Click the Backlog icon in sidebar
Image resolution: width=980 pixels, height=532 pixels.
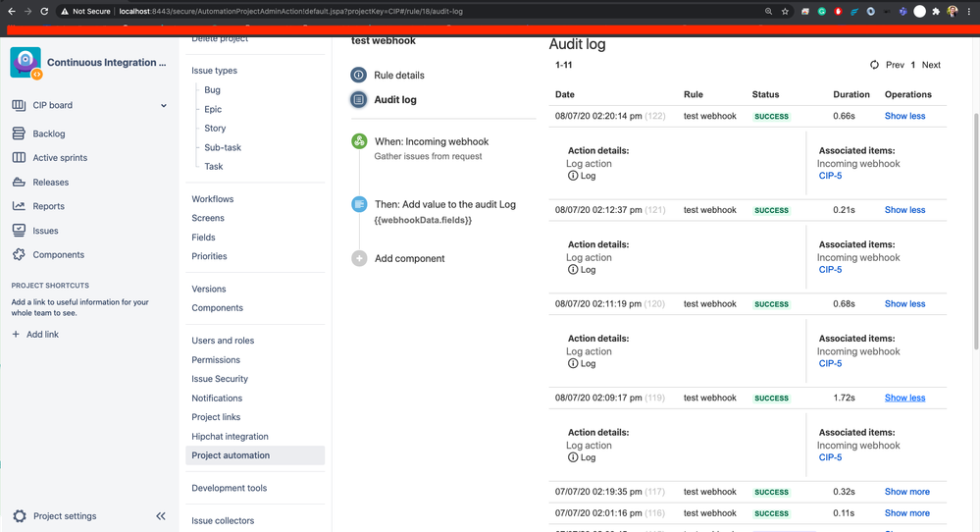click(19, 133)
